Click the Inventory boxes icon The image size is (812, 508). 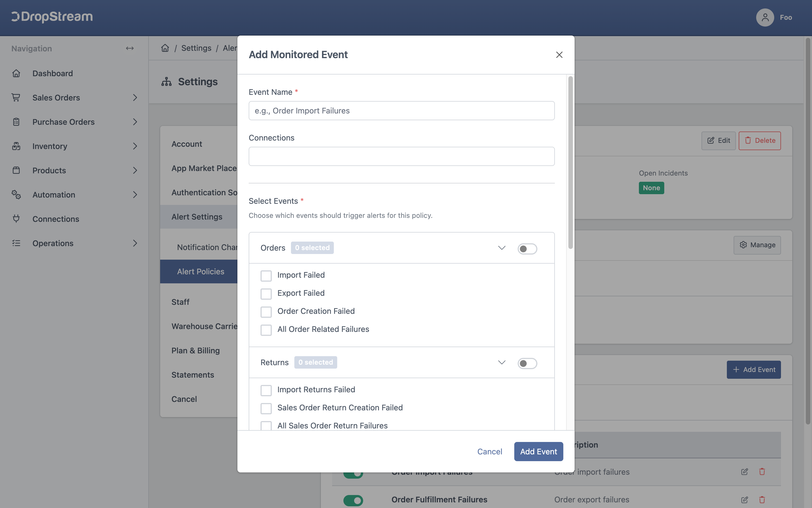(16, 146)
